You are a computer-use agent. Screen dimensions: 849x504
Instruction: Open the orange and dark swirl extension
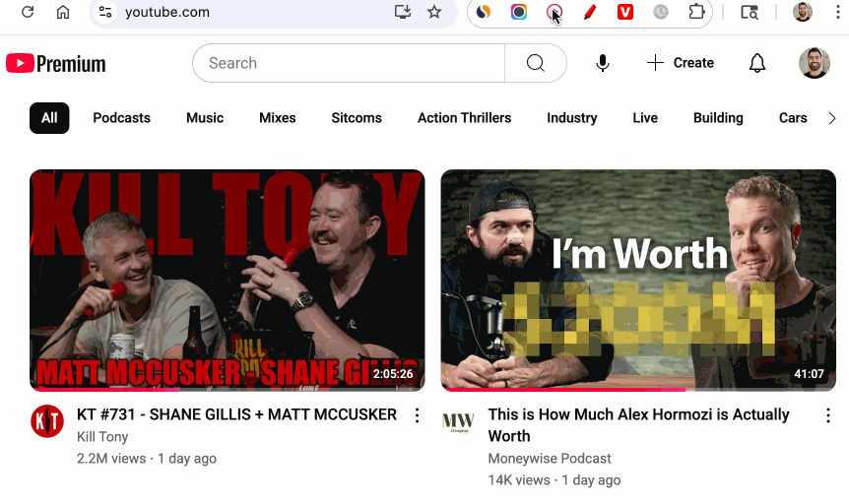483,12
